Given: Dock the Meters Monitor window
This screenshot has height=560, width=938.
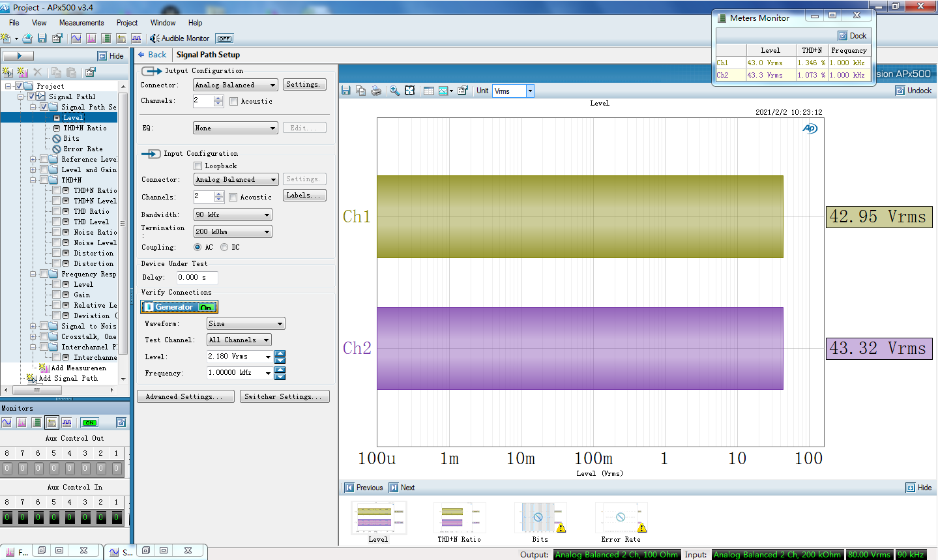Looking at the screenshot, I should [853, 36].
